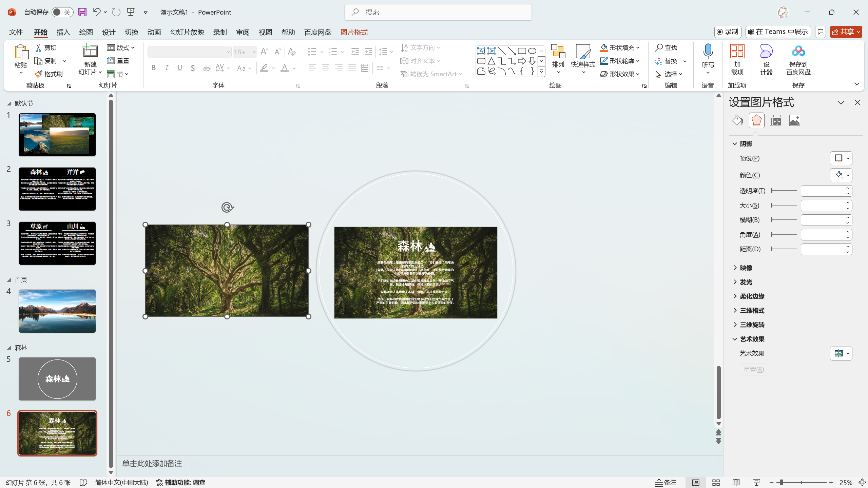The width and height of the screenshot is (868, 488).
Task: Open Fill & Line tab in format pane
Action: point(737,120)
